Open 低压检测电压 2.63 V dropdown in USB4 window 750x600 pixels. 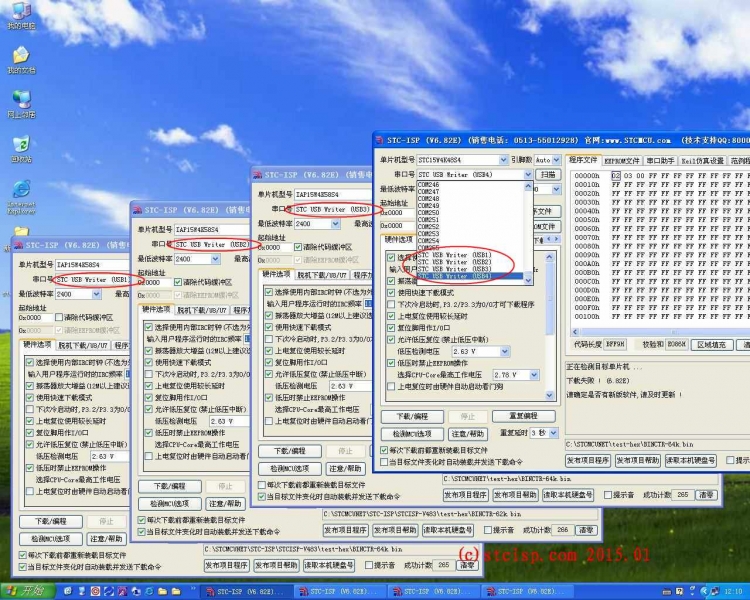click(505, 351)
